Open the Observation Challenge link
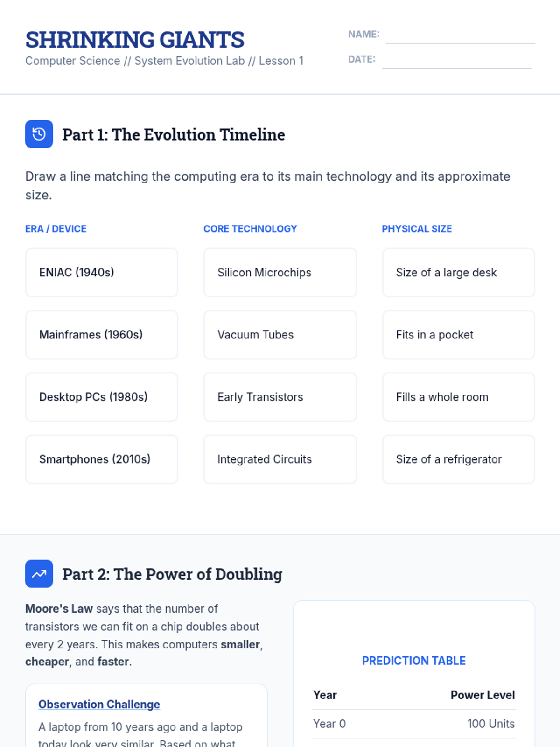 [x=99, y=704]
